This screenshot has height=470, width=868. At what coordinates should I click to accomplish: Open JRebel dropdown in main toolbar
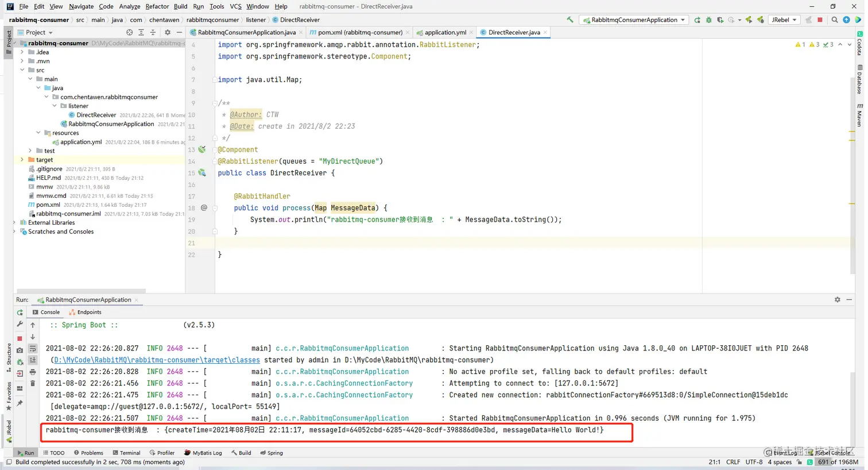[x=784, y=20]
